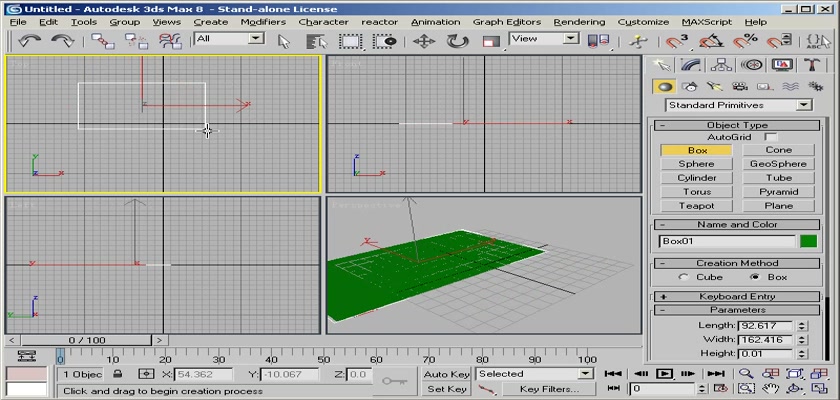Viewport: 840px width, 400px height.
Task: Click the Use Pivot Point Center button
Action: pos(598,41)
